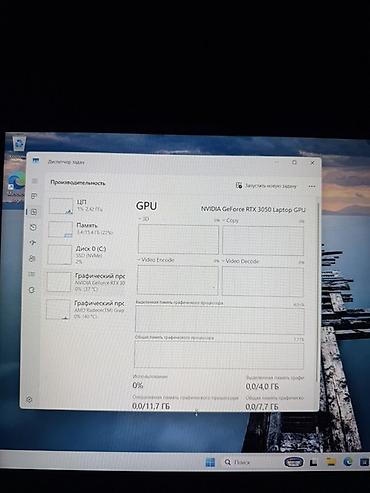Image resolution: width=370 pixels, height=493 pixels.
Task: Click the 3D engine usage graph
Action: pyautogui.click(x=178, y=239)
